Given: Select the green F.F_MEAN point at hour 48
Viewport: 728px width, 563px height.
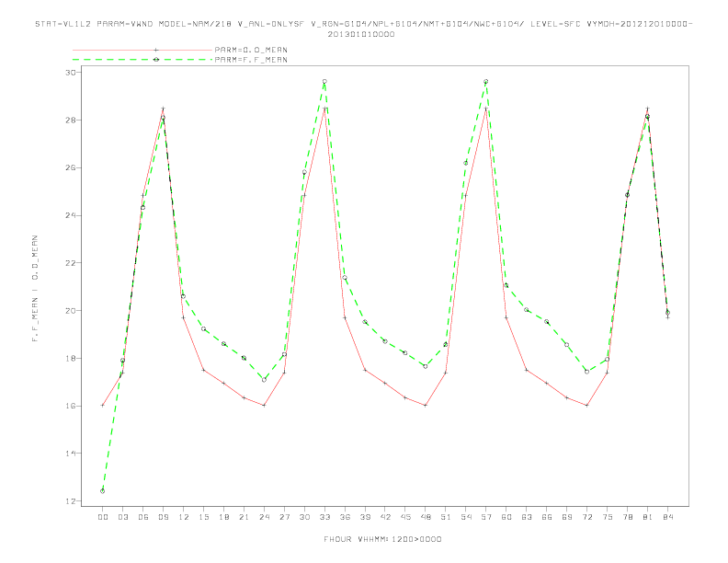Looking at the screenshot, I should click(x=426, y=366).
